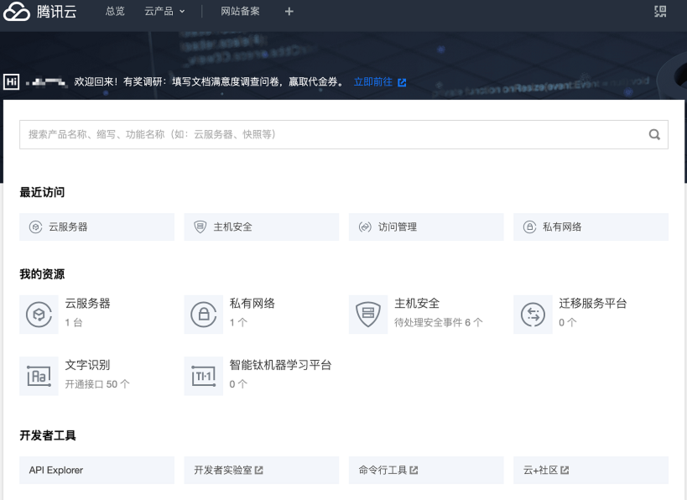Viewport: 687px width, 500px height.
Task: Click the 开通接口 50 个 text
Action: point(97,384)
